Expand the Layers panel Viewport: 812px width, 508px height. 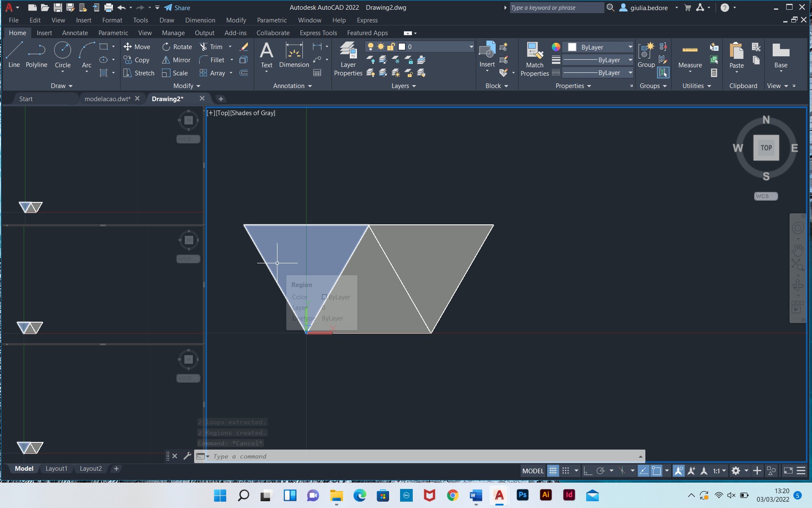coord(403,86)
